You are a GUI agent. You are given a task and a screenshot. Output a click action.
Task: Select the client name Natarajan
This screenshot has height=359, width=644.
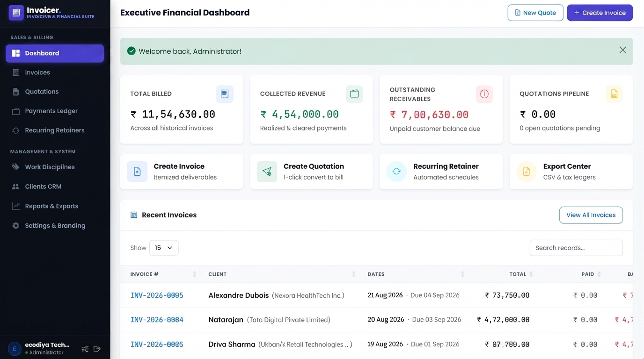(x=226, y=320)
